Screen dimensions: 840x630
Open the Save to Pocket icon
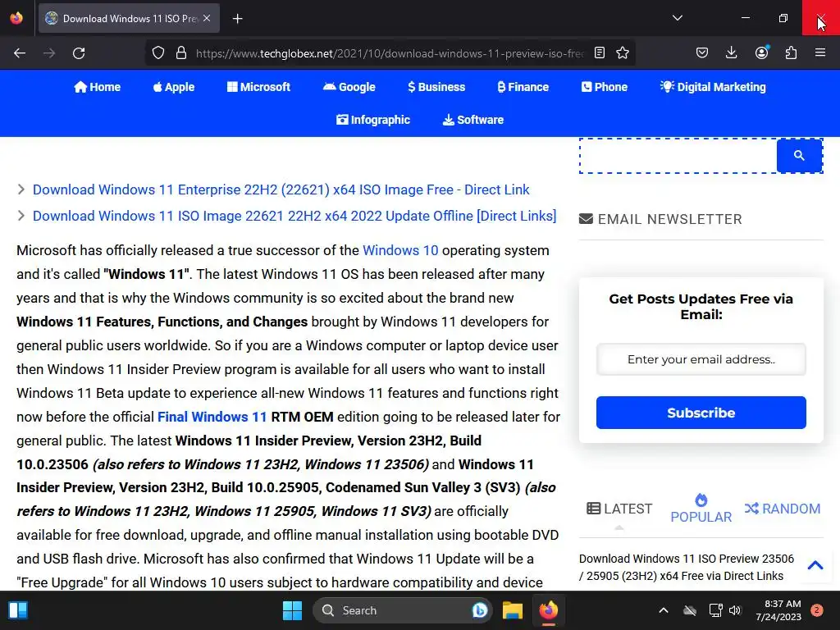point(702,52)
